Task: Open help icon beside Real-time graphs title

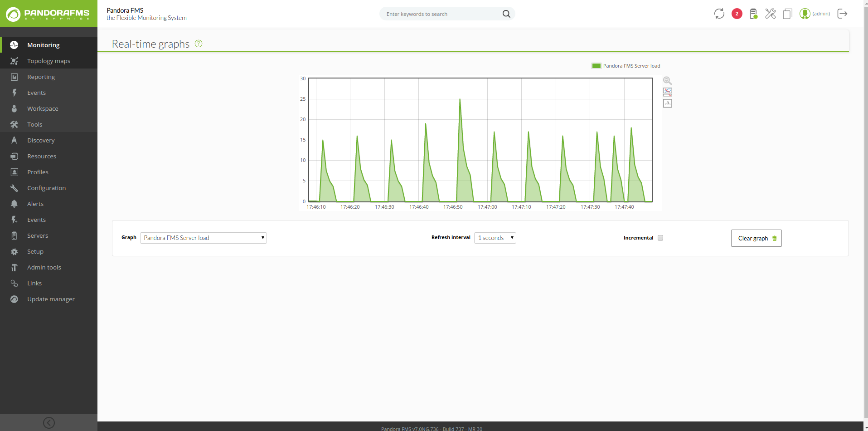Action: coord(199,44)
